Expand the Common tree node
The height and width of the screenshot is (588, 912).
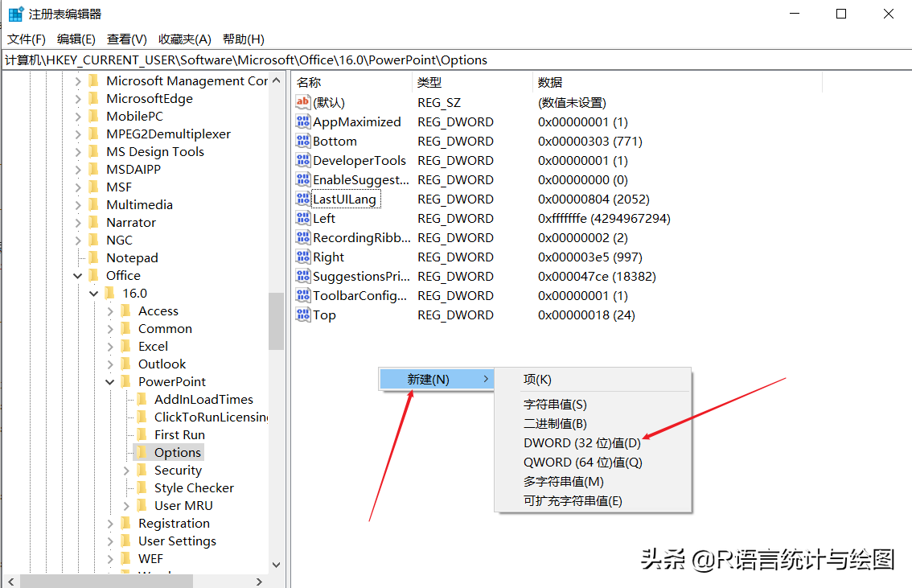coord(110,329)
